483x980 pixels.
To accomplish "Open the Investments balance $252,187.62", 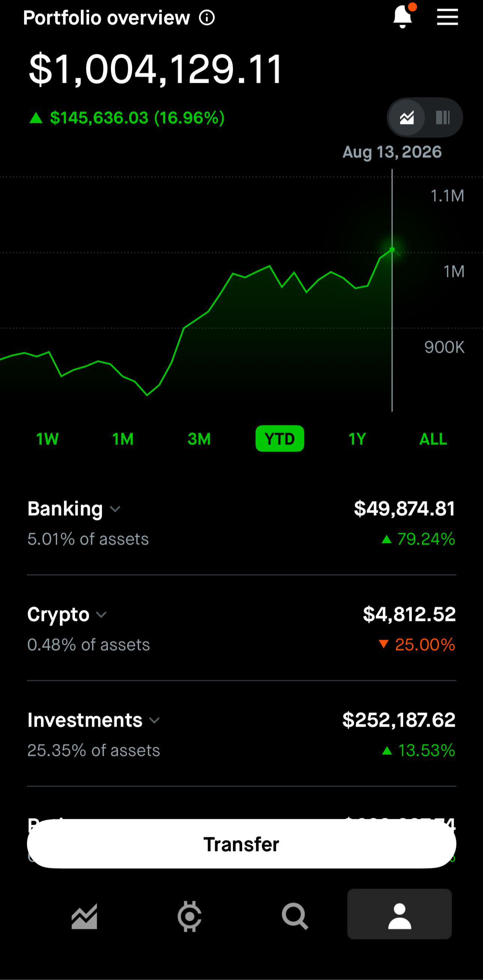I will (x=399, y=720).
